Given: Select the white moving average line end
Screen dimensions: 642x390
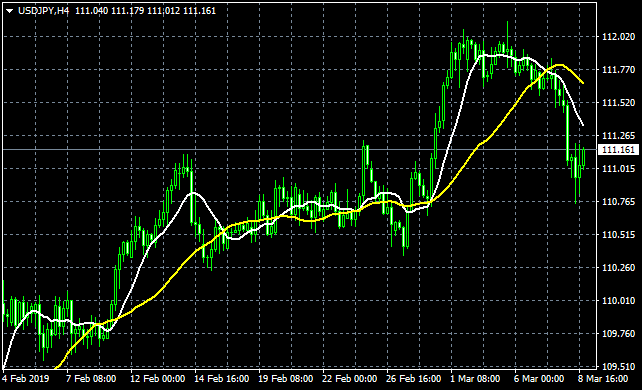Looking at the screenshot, I should pyautogui.click(x=583, y=125).
